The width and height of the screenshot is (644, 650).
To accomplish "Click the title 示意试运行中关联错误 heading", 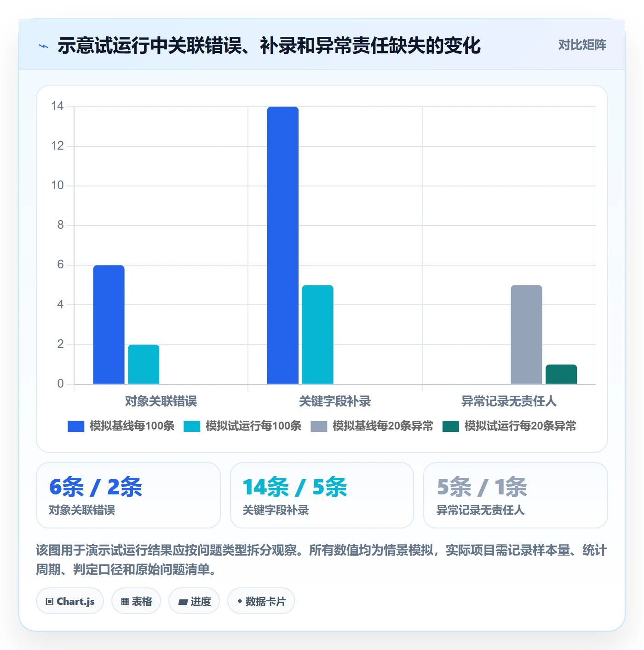I will (269, 46).
